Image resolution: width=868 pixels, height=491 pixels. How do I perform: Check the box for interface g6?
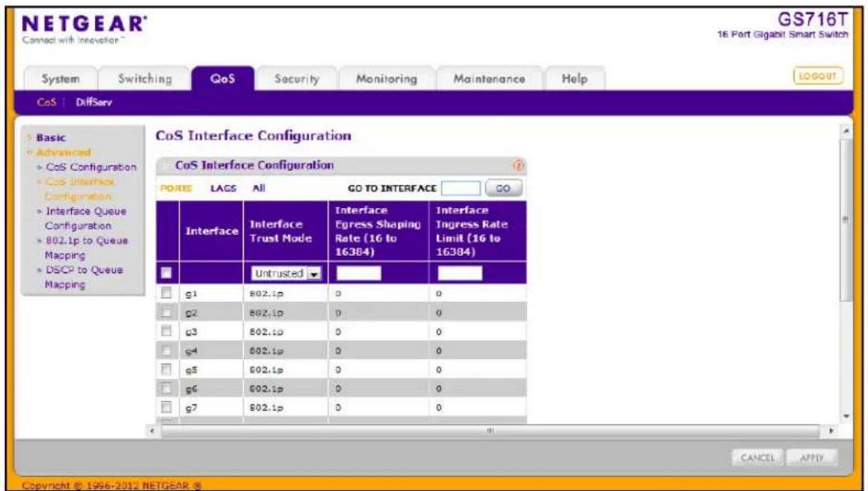coord(166,388)
